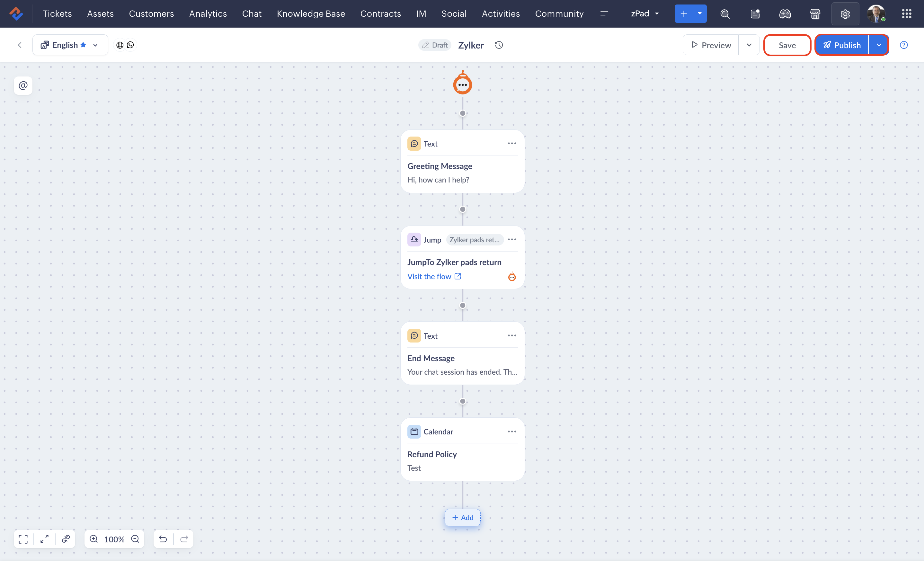The image size is (924, 561).
Task: Expand the Preview options chevron
Action: click(x=749, y=45)
